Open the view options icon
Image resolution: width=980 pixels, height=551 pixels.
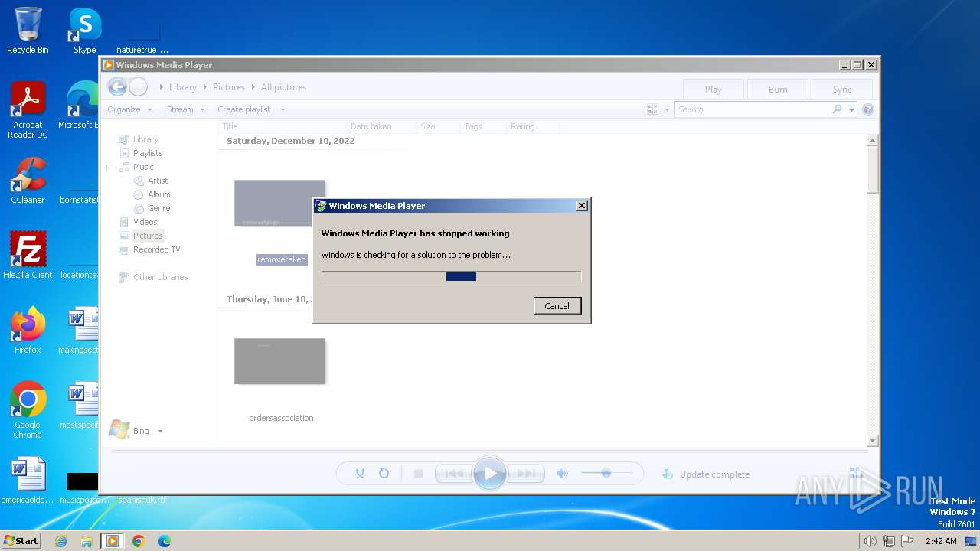653,109
